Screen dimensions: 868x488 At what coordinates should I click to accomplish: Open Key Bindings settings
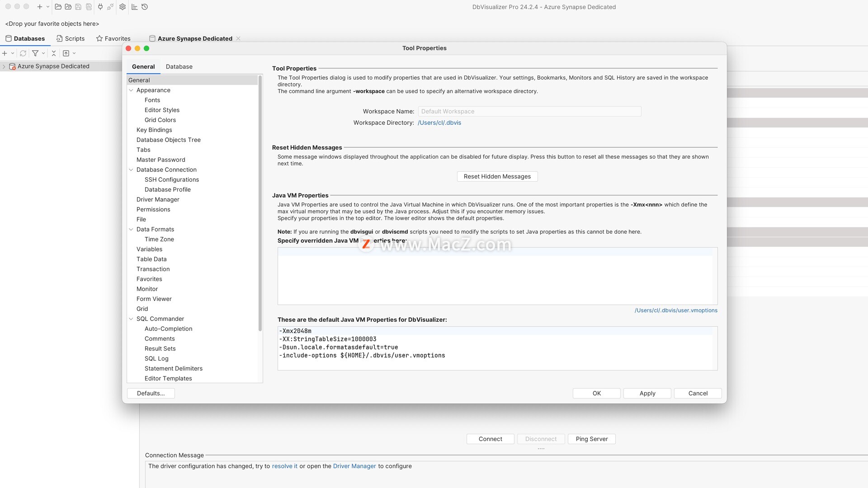(x=154, y=130)
